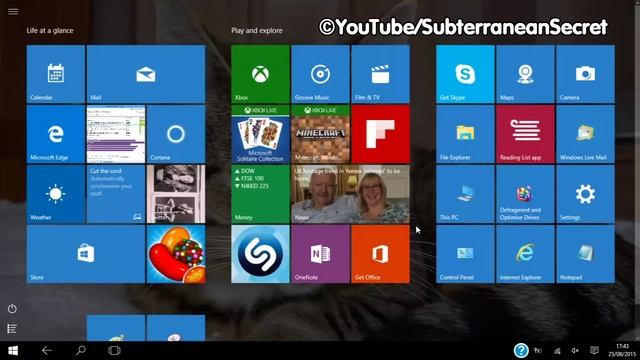Open the Control Panel tile

coord(465,254)
